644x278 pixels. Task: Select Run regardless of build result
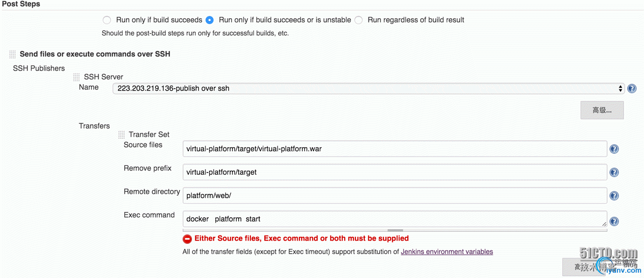(x=359, y=20)
